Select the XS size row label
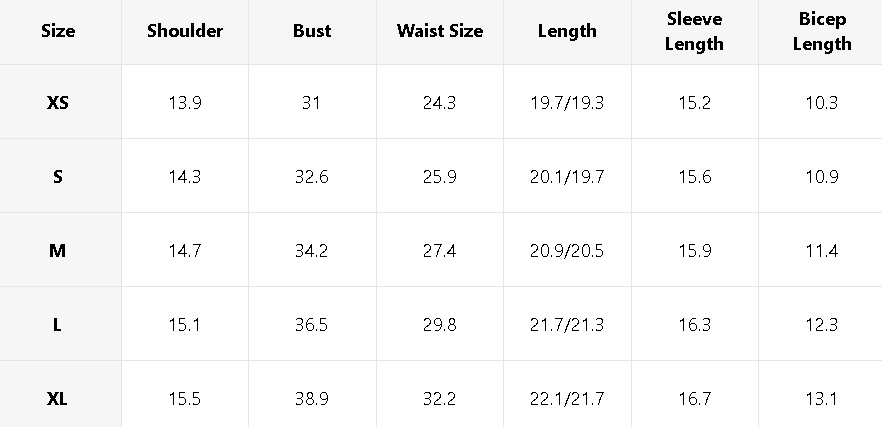Screen dimensions: 882x427 58,103
